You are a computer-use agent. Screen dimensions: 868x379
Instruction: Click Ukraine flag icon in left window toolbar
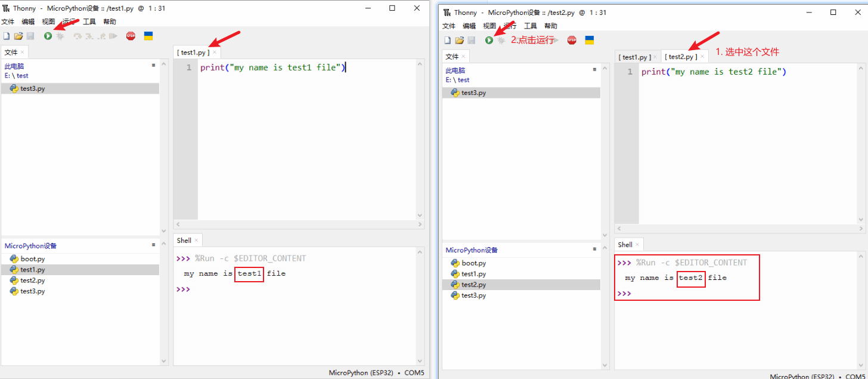coord(148,36)
